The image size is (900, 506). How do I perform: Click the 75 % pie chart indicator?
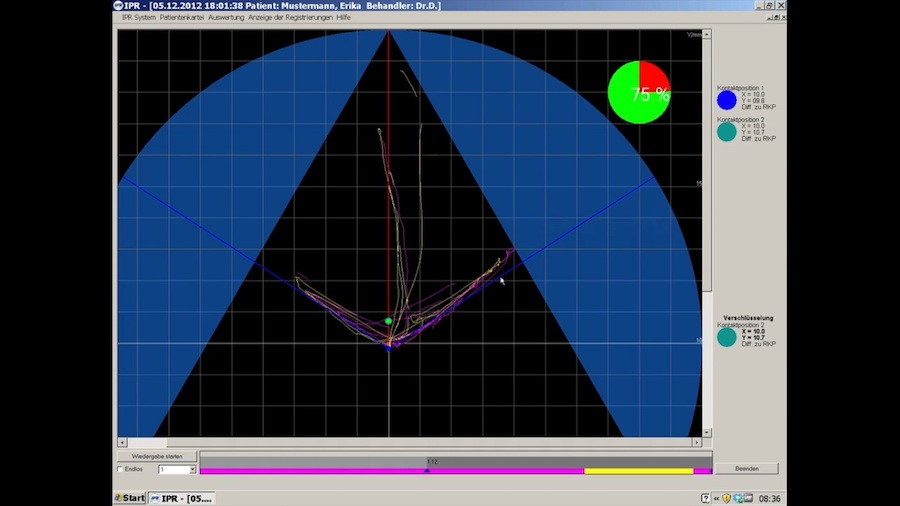[639, 92]
